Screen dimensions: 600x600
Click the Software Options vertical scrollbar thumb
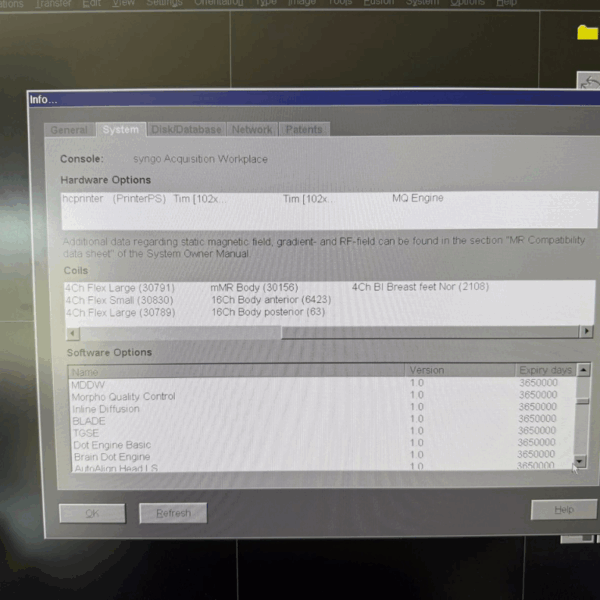[x=582, y=401]
